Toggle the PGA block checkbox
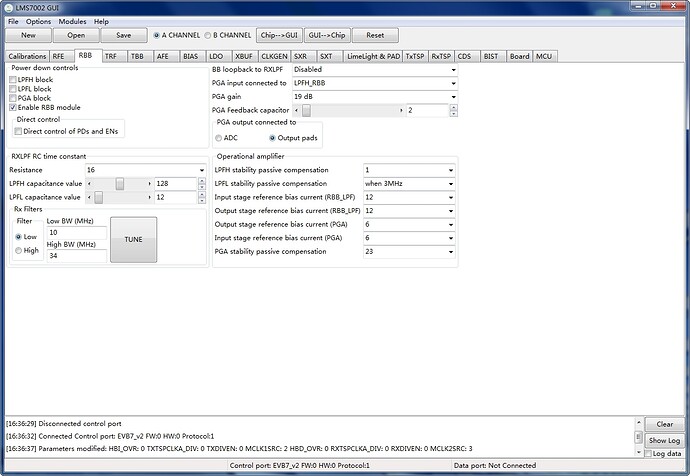Image resolution: width=690 pixels, height=476 pixels. tap(13, 98)
